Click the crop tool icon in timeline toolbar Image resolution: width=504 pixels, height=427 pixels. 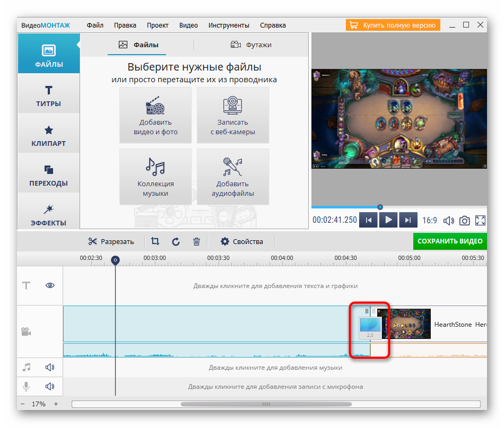[x=155, y=241]
